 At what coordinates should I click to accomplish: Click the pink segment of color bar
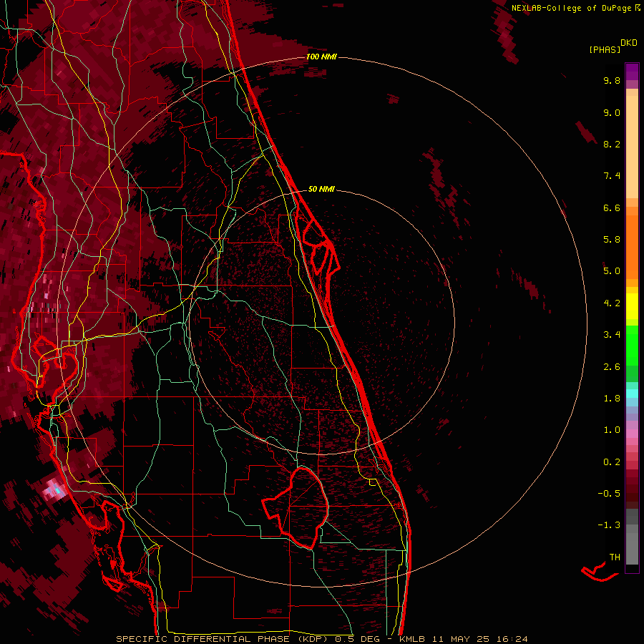click(632, 434)
